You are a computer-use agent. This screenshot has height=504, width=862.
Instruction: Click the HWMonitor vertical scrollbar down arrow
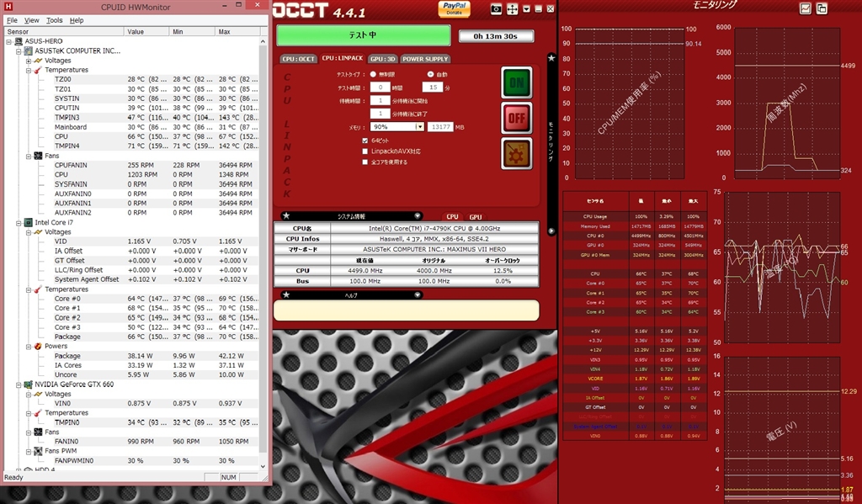tap(263, 467)
